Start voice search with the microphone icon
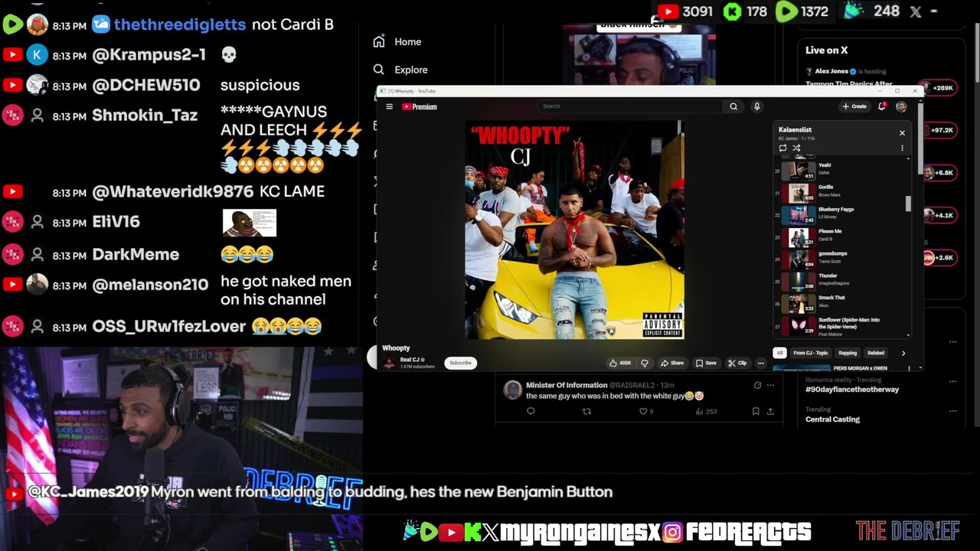 click(756, 106)
